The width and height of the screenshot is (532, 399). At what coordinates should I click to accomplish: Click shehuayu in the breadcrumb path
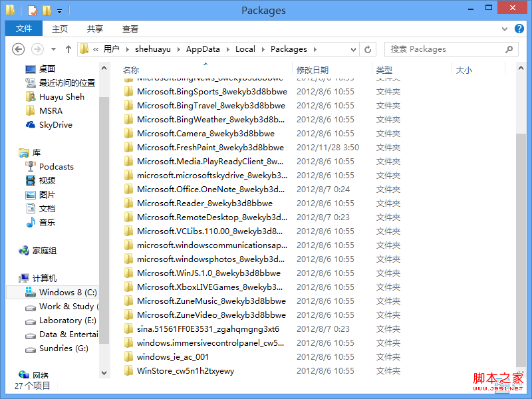pos(153,49)
